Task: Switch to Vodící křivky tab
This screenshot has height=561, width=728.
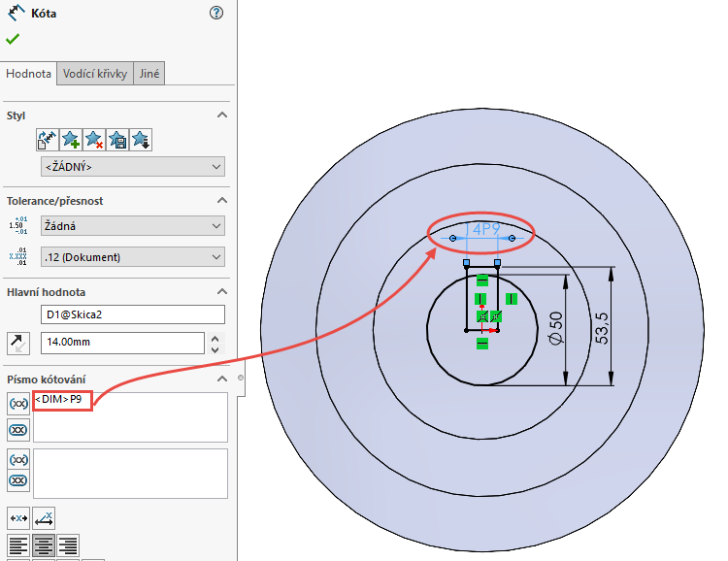Action: (95, 74)
